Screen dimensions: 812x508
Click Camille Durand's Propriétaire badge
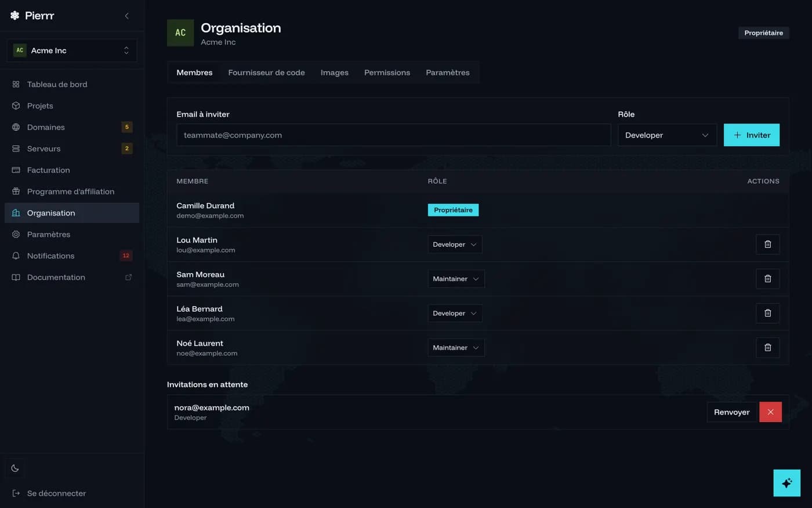coord(453,210)
